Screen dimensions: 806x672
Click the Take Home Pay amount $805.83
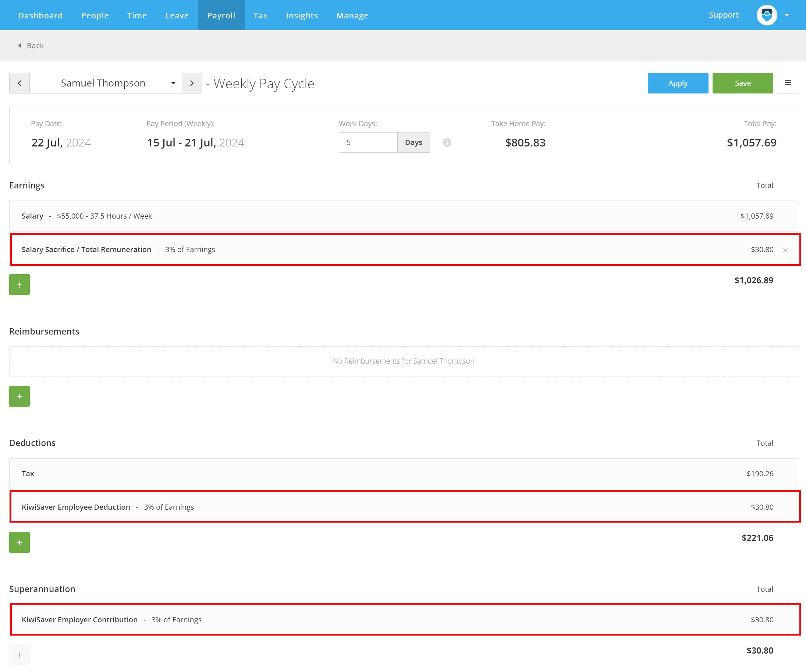coord(525,143)
